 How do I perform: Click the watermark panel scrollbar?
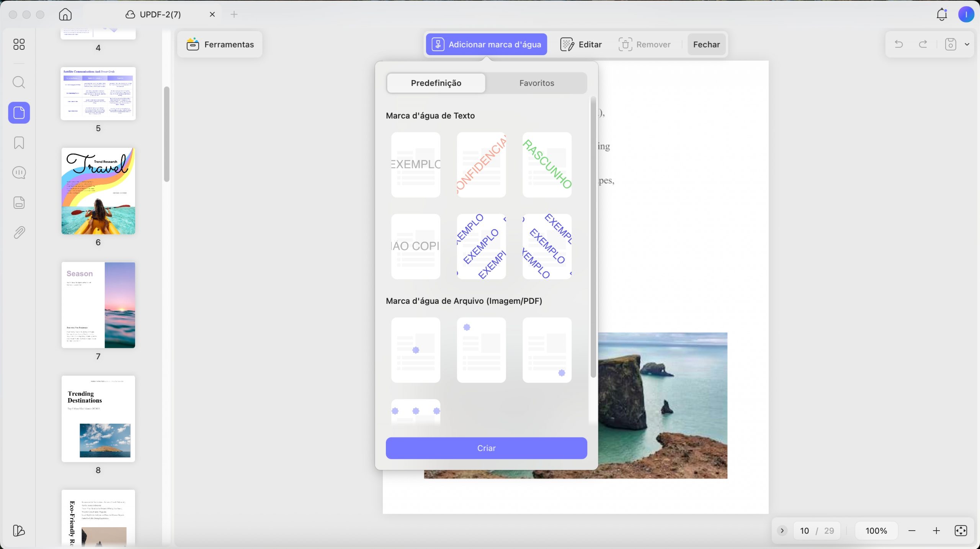[x=593, y=237]
